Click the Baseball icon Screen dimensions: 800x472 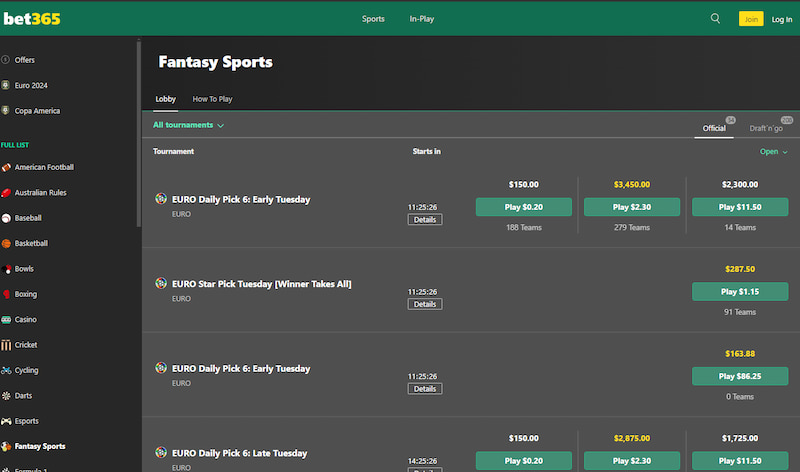(x=6, y=218)
